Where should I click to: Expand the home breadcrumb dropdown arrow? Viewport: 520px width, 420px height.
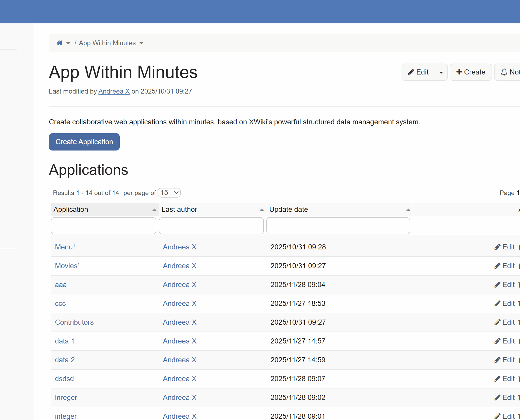point(68,43)
